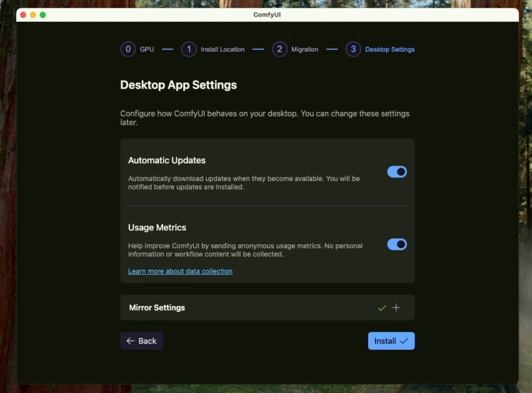This screenshot has width=532, height=393.
Task: Click the green checkmark beside Mirror Settings
Action: click(382, 307)
